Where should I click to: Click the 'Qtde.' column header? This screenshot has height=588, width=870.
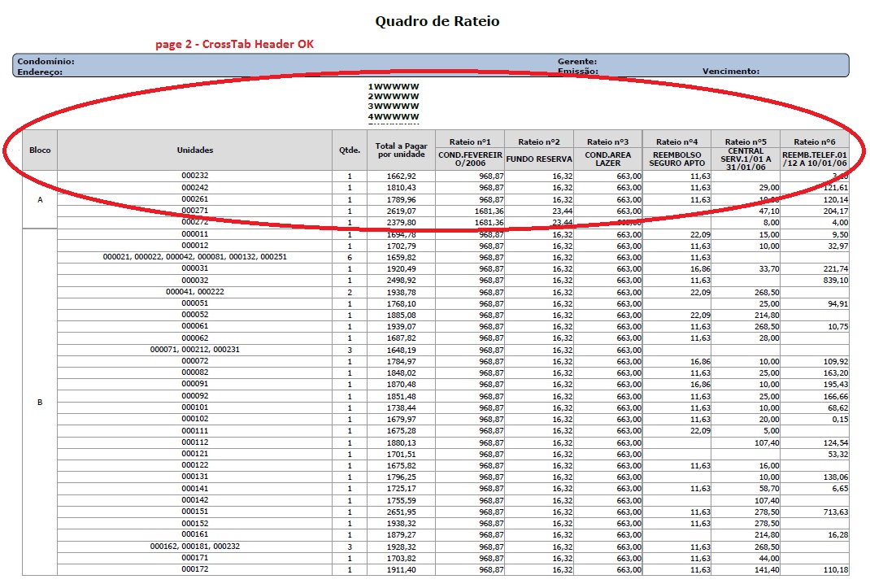(350, 150)
